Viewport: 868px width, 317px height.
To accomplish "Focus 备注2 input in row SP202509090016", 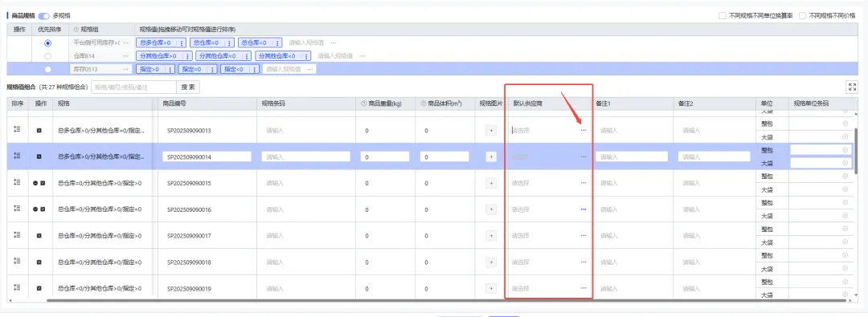I will click(714, 209).
